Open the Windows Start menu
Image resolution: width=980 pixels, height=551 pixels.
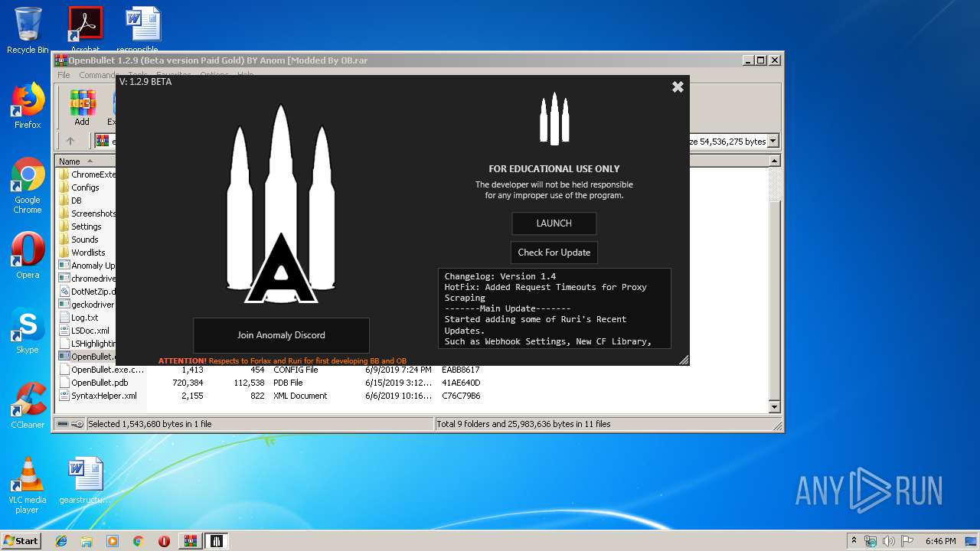click(x=21, y=540)
